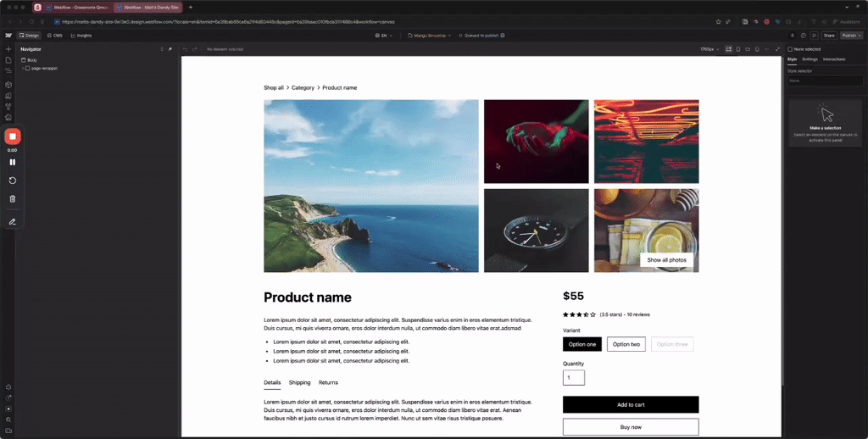Select the desktop base breakpoint icon
868x439 pixels.
(x=728, y=49)
